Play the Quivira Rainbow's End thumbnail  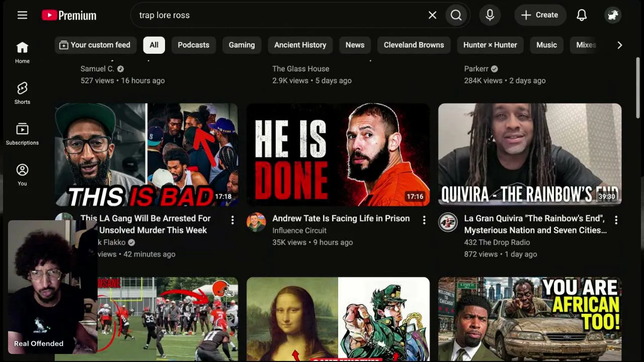530,155
